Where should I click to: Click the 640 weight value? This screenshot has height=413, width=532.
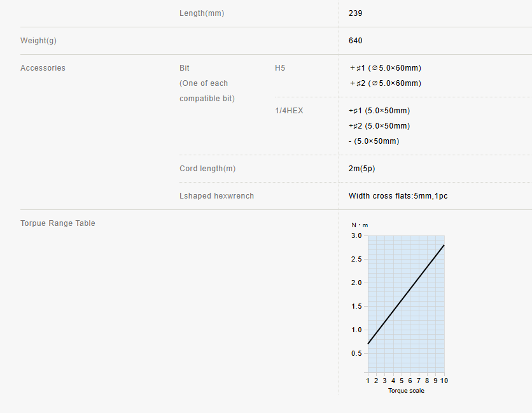(355, 41)
